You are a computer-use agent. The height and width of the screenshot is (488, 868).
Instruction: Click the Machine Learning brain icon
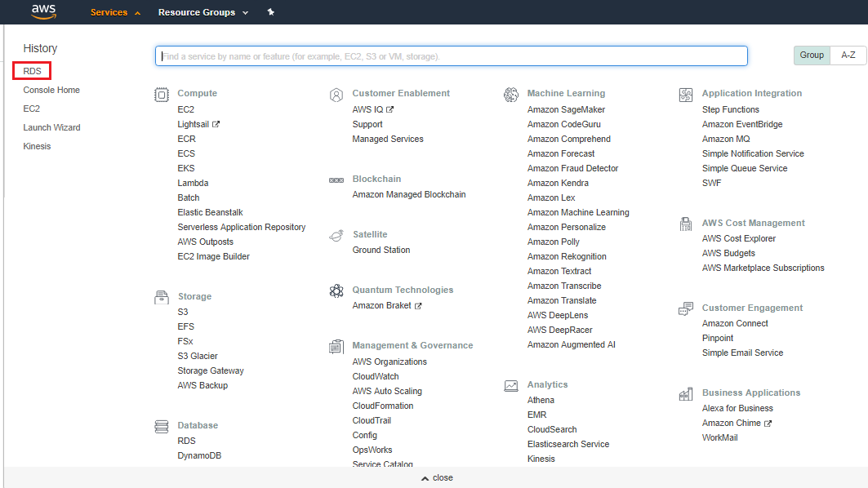[x=511, y=95]
